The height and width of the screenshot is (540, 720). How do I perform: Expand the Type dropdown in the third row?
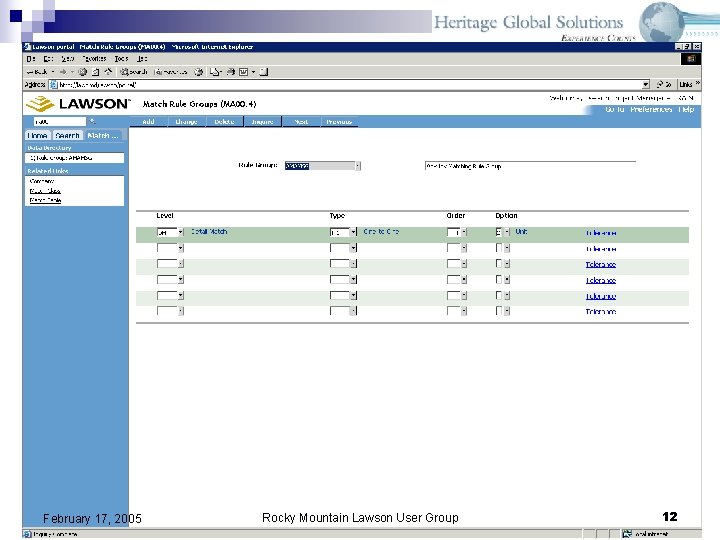click(353, 264)
